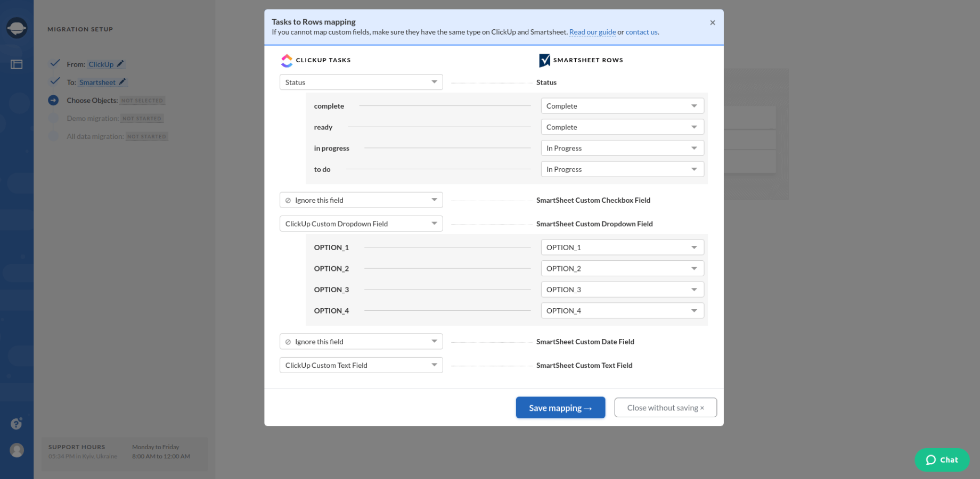Open the list panel icon in sidebar
The height and width of the screenshot is (479, 980).
click(17, 64)
